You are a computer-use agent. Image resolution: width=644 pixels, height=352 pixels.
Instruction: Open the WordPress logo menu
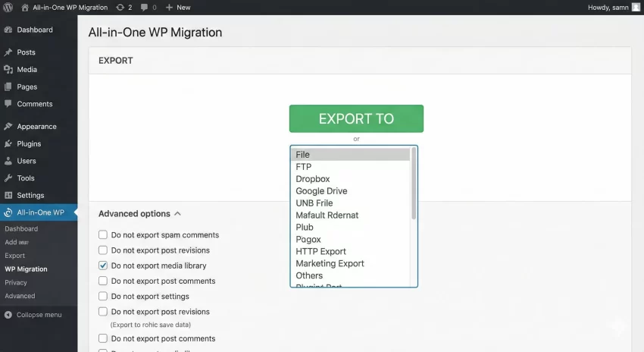coord(8,8)
